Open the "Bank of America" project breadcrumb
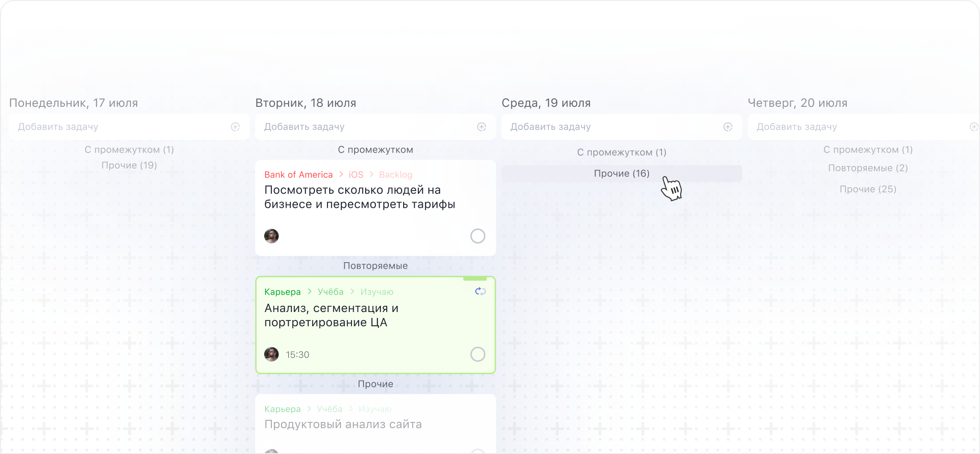The image size is (980, 454). tap(298, 175)
